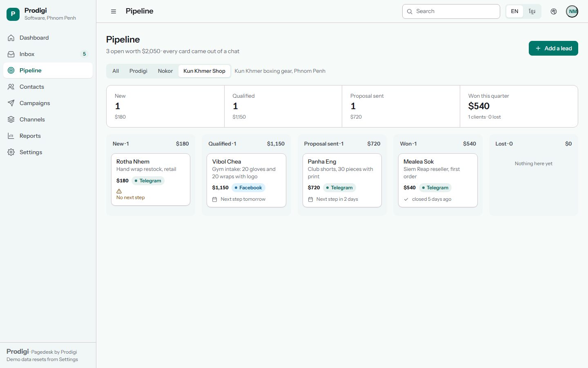
Task: Open the Channels layers icon
Action: (11, 119)
